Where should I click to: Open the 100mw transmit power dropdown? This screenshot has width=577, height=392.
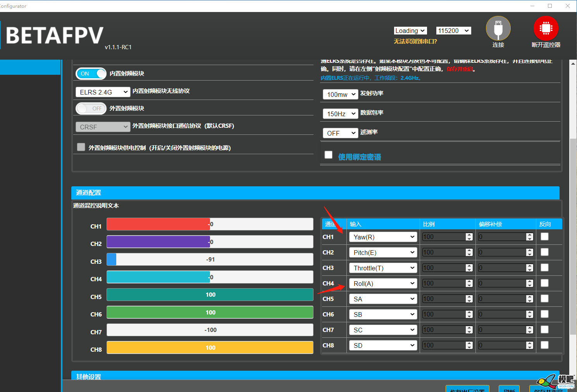(340, 94)
